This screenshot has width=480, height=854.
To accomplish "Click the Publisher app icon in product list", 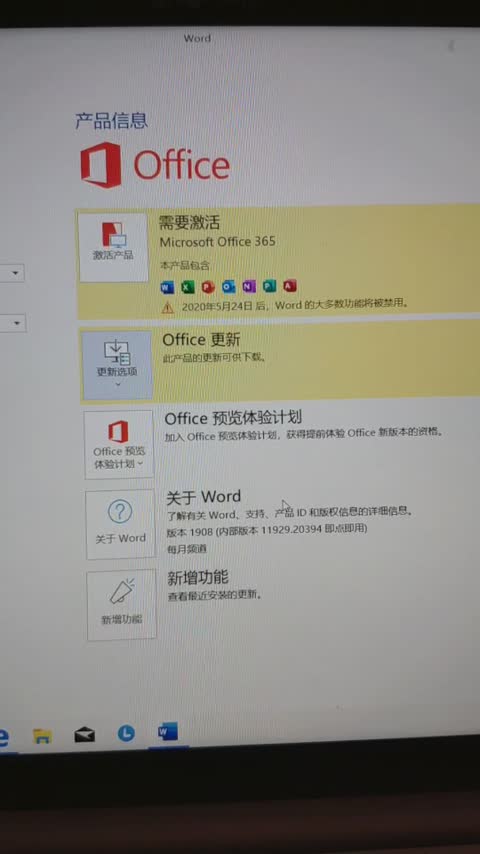I will [x=270, y=286].
